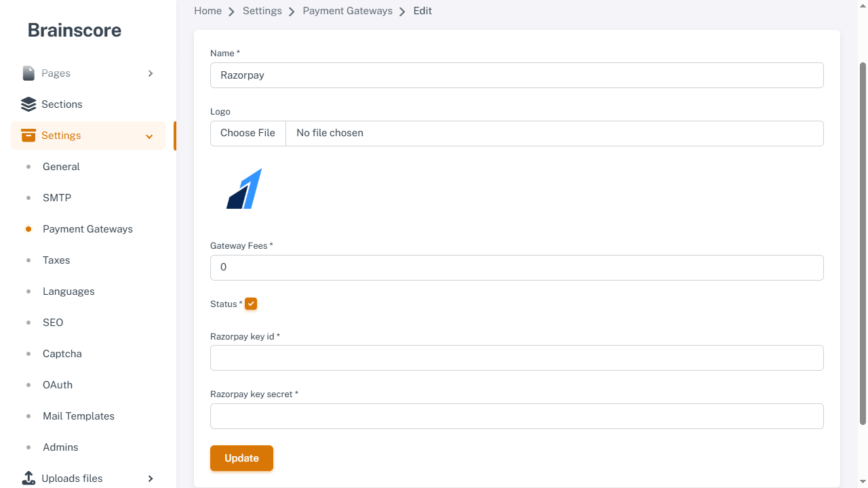Collapse the Settings menu chevron
Screen dimensions: 868x488
point(149,136)
